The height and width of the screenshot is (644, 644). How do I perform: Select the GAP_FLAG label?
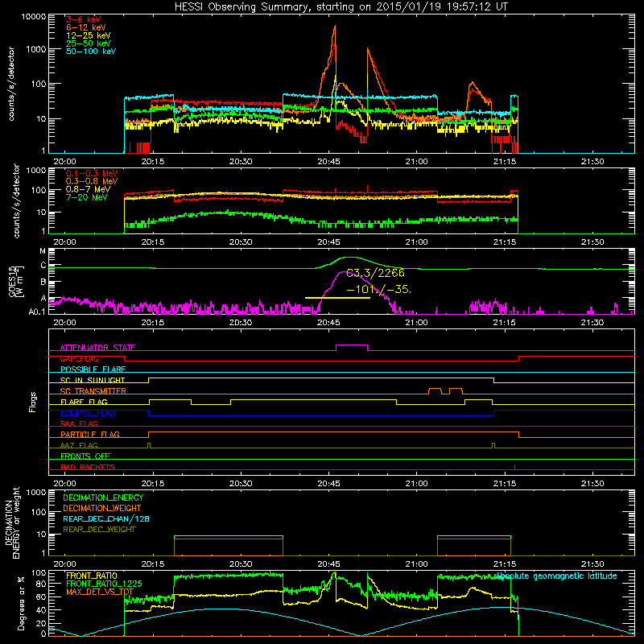[x=80, y=358]
